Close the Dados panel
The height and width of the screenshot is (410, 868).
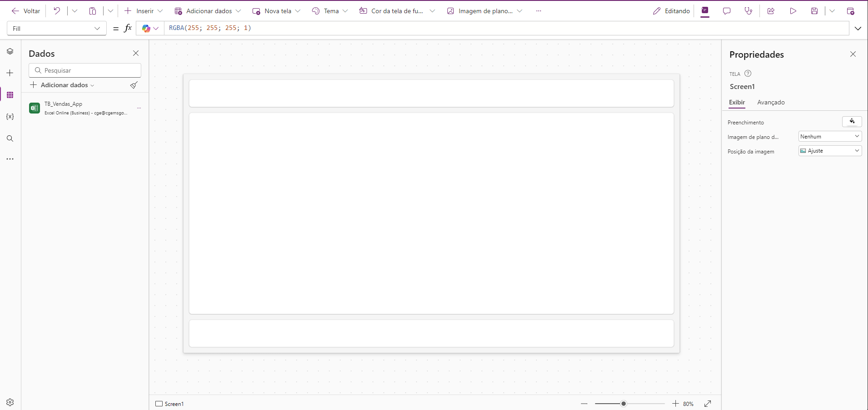point(136,53)
